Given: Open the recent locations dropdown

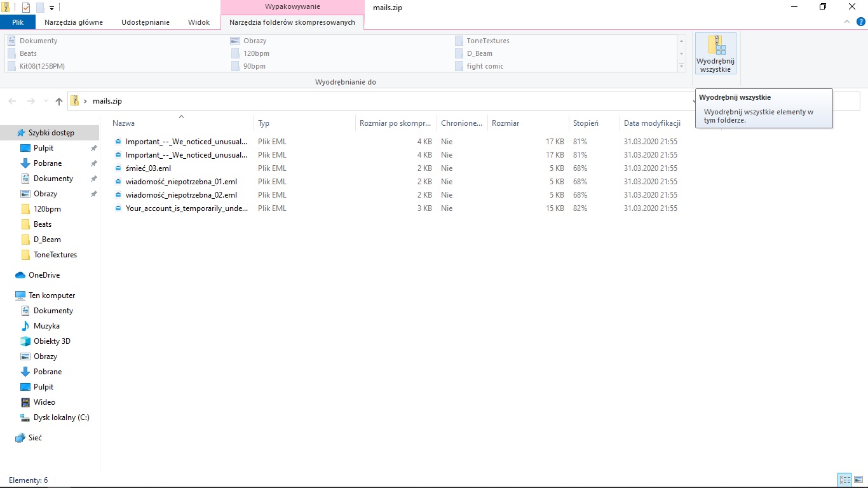Looking at the screenshot, I should pyautogui.click(x=46, y=101).
